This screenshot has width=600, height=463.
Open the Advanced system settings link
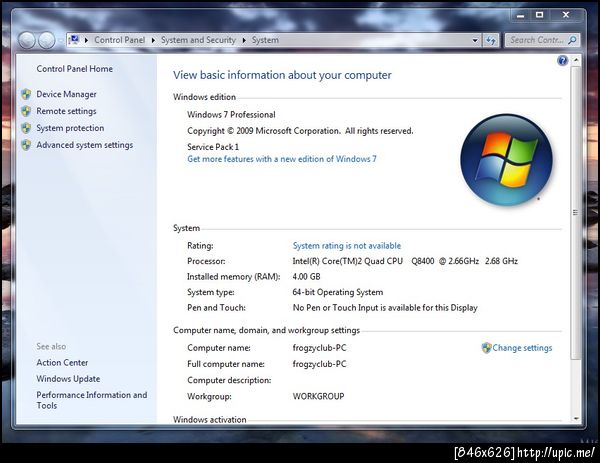[x=85, y=145]
